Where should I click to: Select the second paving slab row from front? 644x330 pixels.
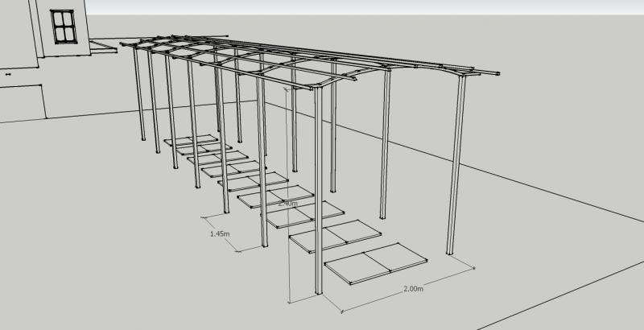pyautogui.click(x=335, y=236)
